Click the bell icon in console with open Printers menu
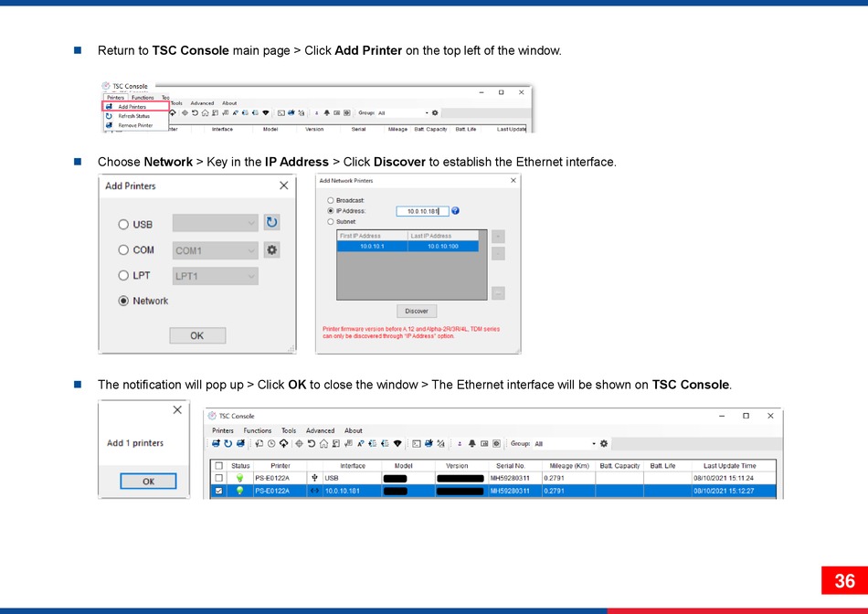Screen dimensions: 868x614 (x=326, y=113)
